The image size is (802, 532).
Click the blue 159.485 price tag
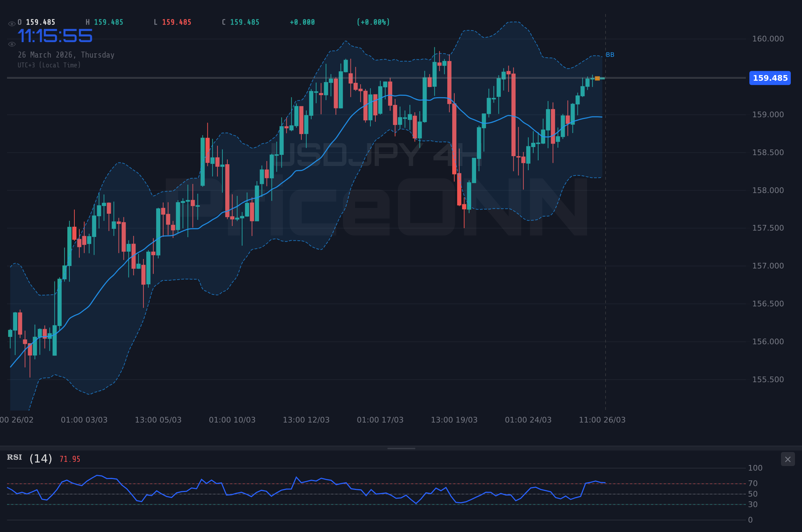click(770, 78)
